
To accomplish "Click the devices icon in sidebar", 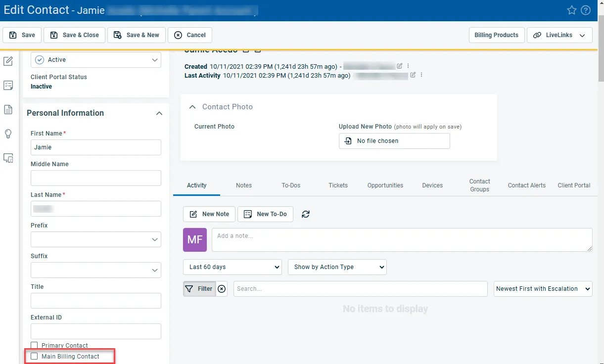I will pos(8,158).
